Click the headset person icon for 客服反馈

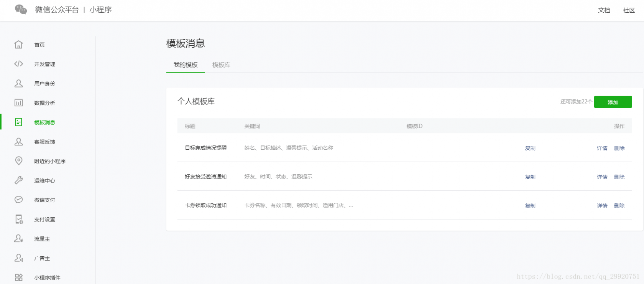point(18,142)
